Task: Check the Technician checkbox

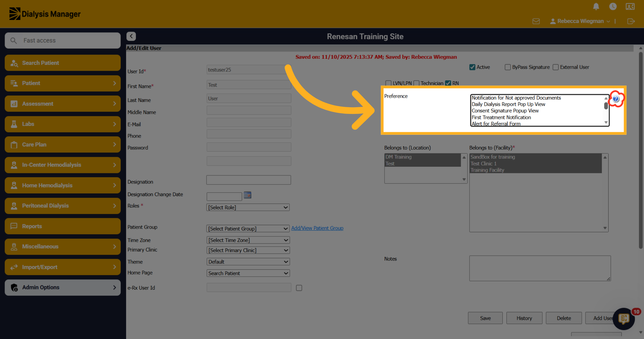Action: (416, 83)
